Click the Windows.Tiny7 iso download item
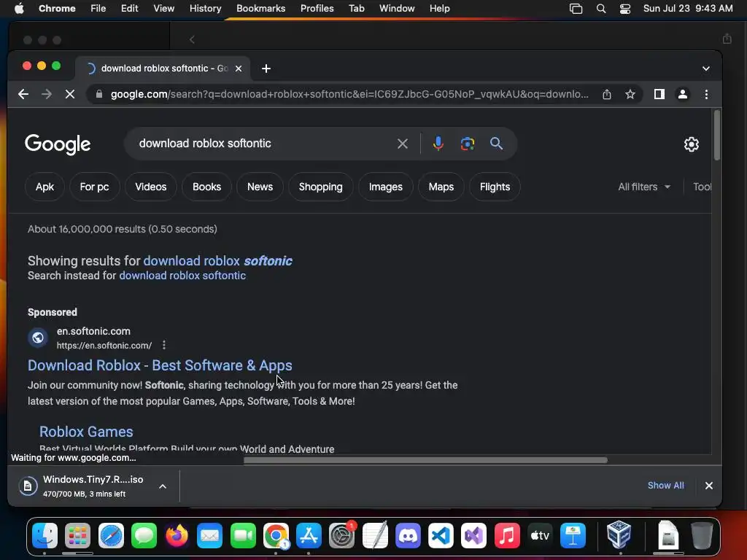This screenshot has width=747, height=560. [83, 486]
